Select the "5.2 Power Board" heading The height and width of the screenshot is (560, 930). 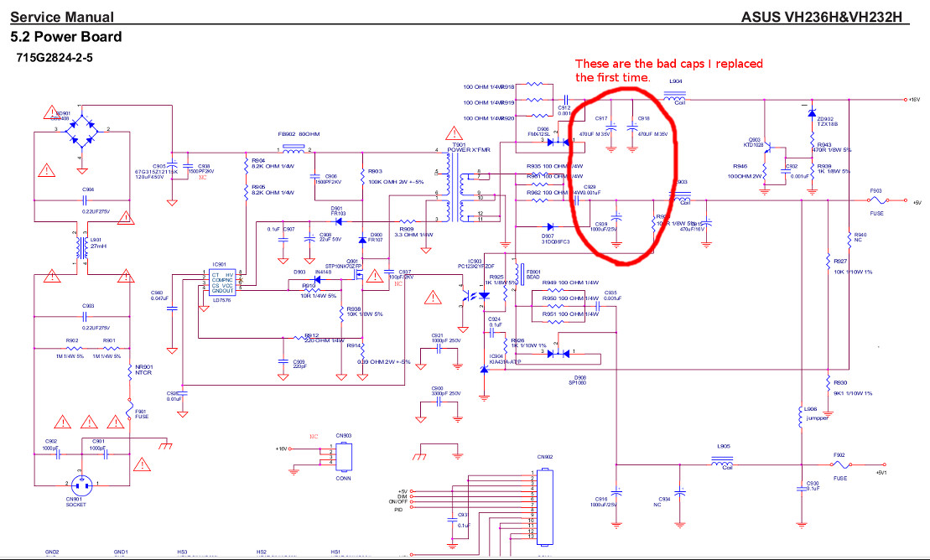[66, 37]
